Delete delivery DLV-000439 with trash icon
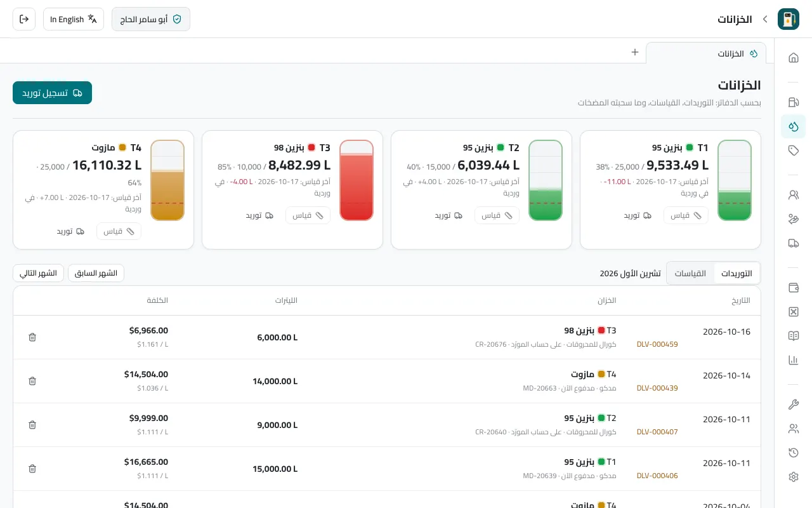 click(x=32, y=381)
